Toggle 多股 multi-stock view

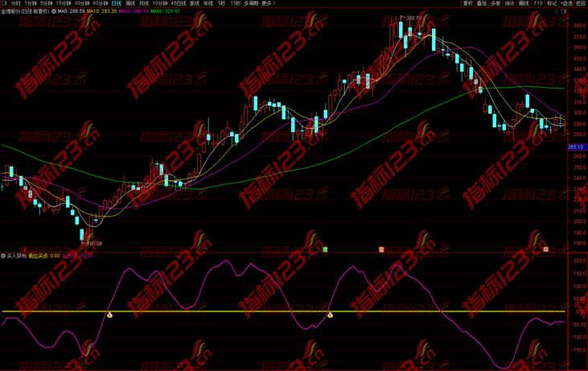(495, 3)
